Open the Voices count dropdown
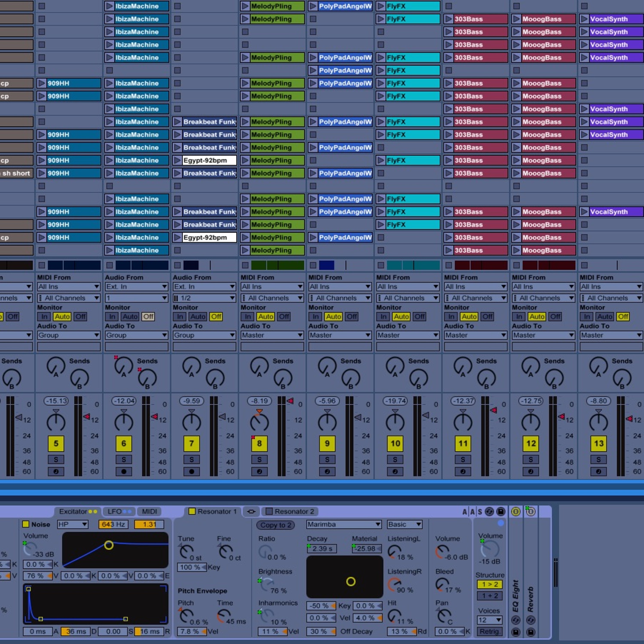Image resolution: width=644 pixels, height=644 pixels. (x=489, y=620)
